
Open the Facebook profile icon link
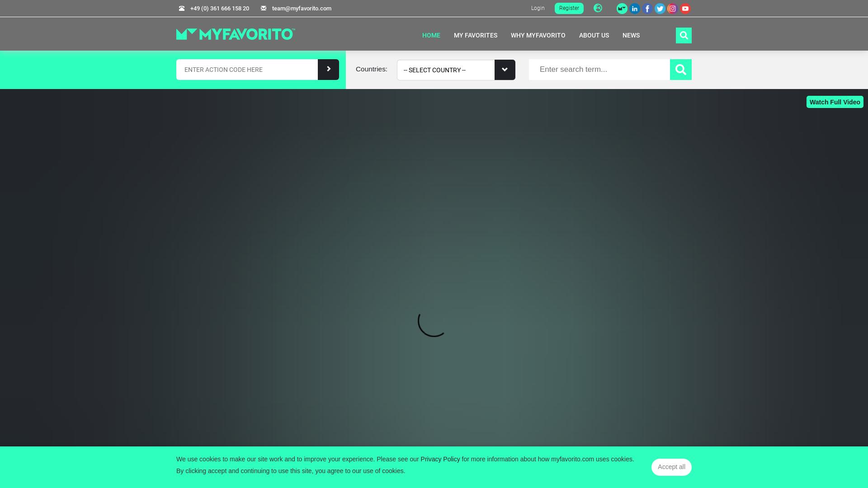click(647, 8)
